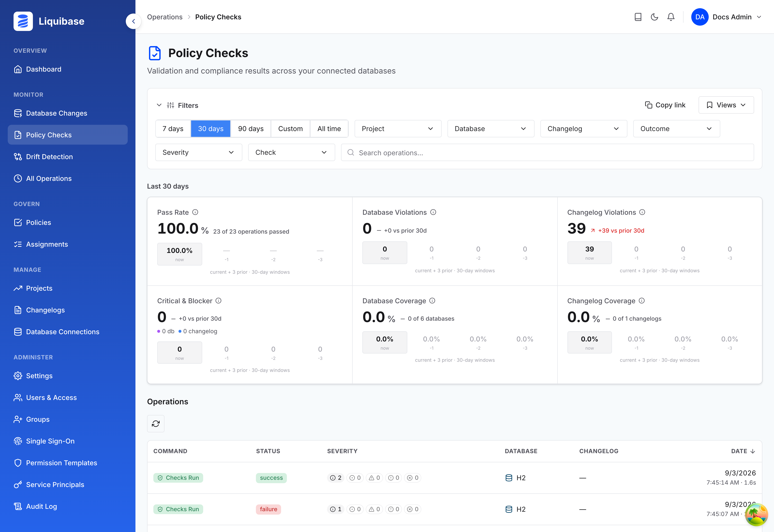Click the DA user avatar
Viewport: 774px width, 532px height.
(x=700, y=17)
